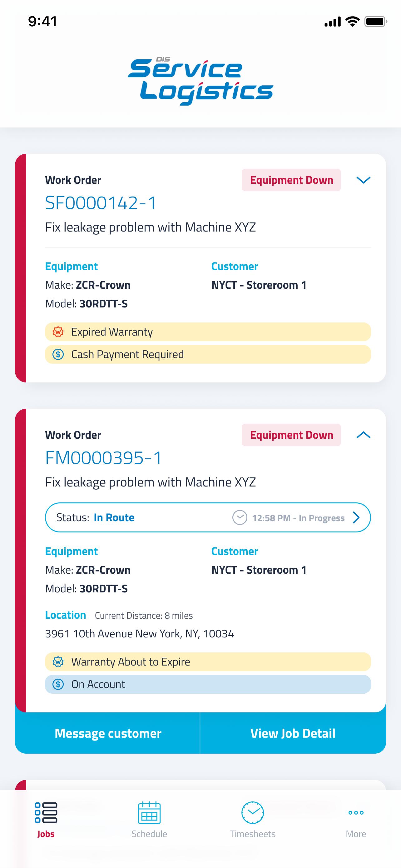Tap the On Account dollar icon
This screenshot has width=401, height=868.
(58, 684)
